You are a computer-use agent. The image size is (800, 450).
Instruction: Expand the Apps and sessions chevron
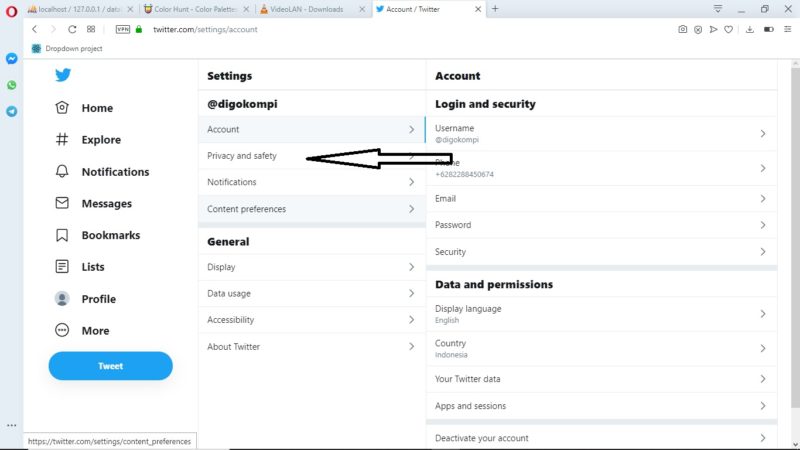[x=763, y=406]
